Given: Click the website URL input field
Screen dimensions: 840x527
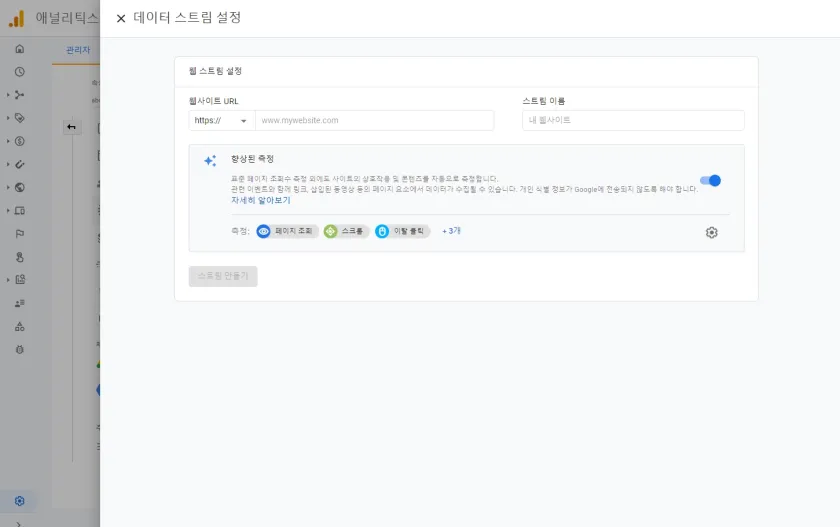Looking at the screenshot, I should coord(374,121).
